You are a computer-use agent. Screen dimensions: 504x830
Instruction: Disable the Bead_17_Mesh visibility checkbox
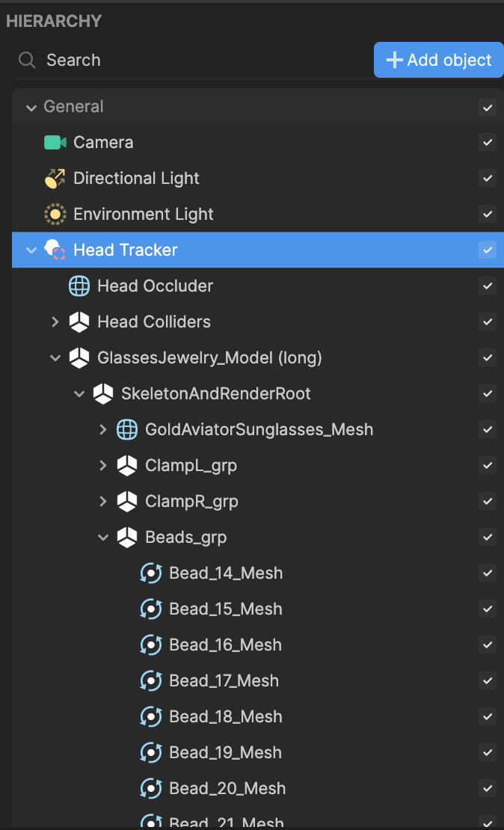click(x=488, y=680)
